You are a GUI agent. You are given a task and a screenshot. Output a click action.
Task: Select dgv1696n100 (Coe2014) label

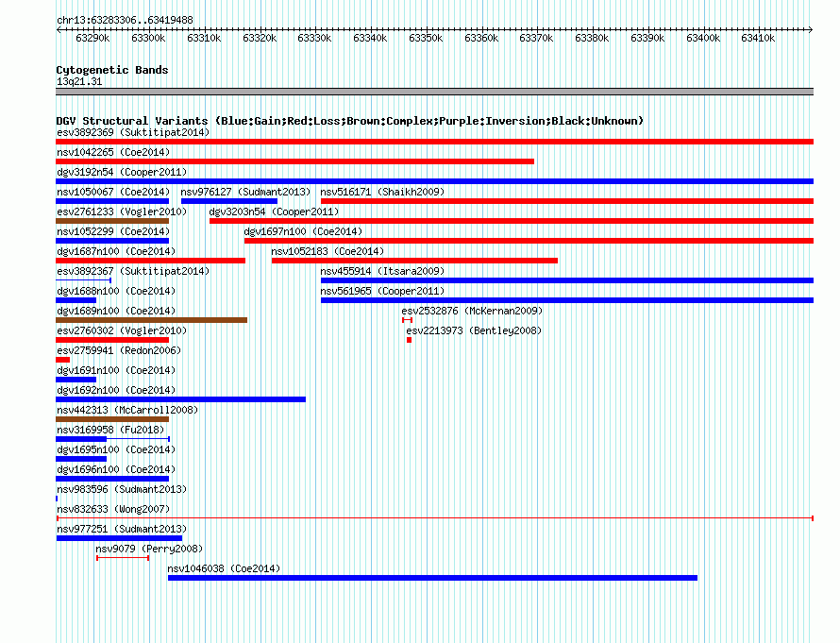pos(116,469)
